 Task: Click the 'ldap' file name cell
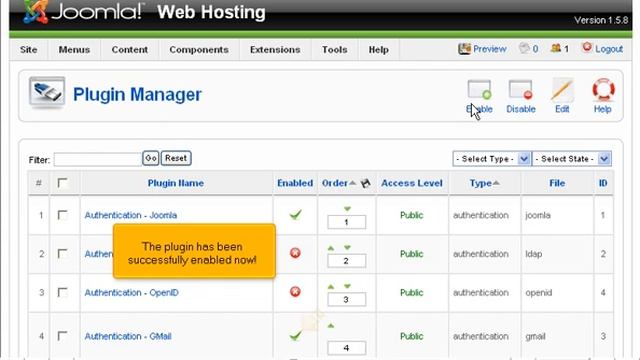pyautogui.click(x=533, y=254)
